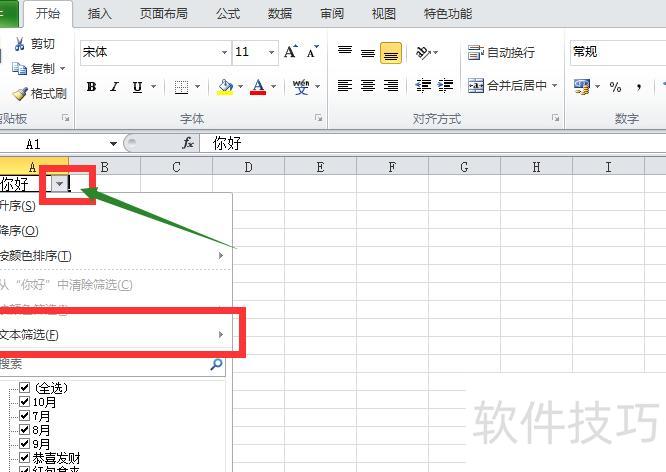Click the 自动换行 wrap text button
Viewport: 666px width, 472px height.
[x=501, y=53]
